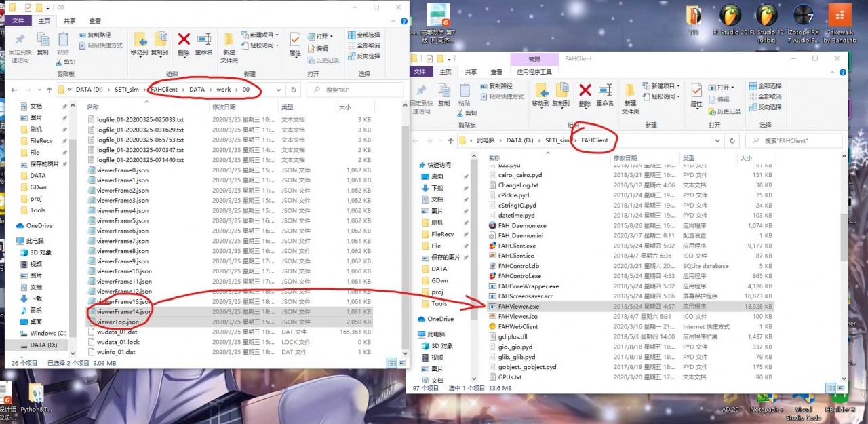Image resolution: width=868 pixels, height=424 pixels.
Task: Open 查看 tab in 00 window
Action: coord(95,21)
